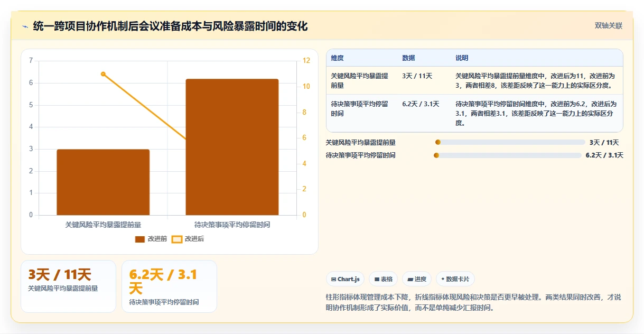Click progress value label 6.2天 / 3.1天

point(604,155)
